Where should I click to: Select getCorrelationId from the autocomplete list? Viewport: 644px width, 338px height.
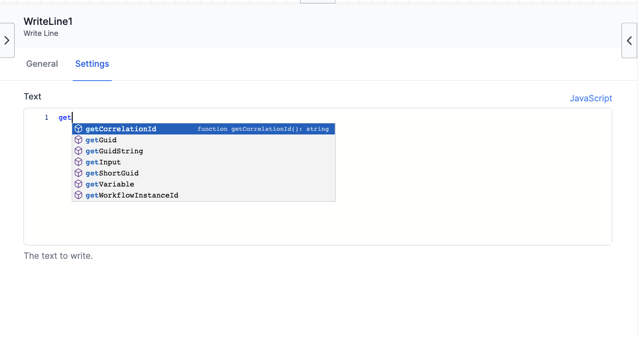(121, 129)
